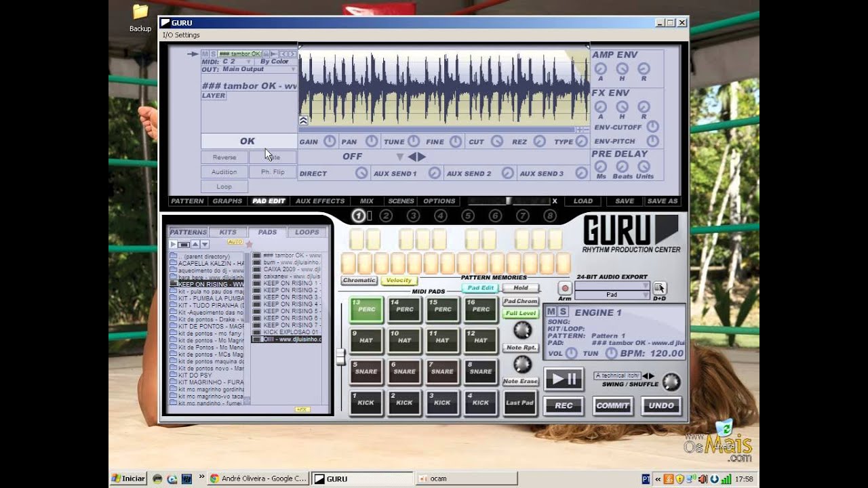The height and width of the screenshot is (488, 868).
Task: Click the ENV-PITCH knob
Action: coord(652,141)
